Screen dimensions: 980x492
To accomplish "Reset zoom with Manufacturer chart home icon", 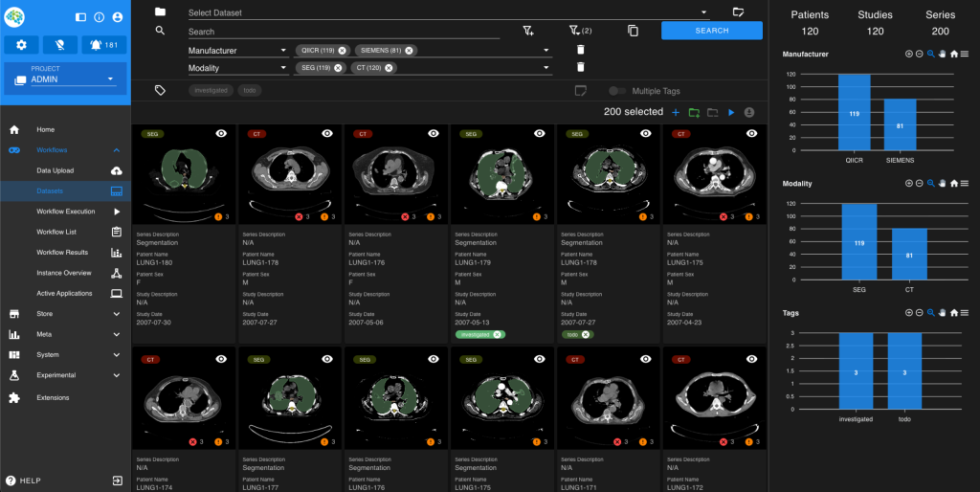I will [953, 55].
